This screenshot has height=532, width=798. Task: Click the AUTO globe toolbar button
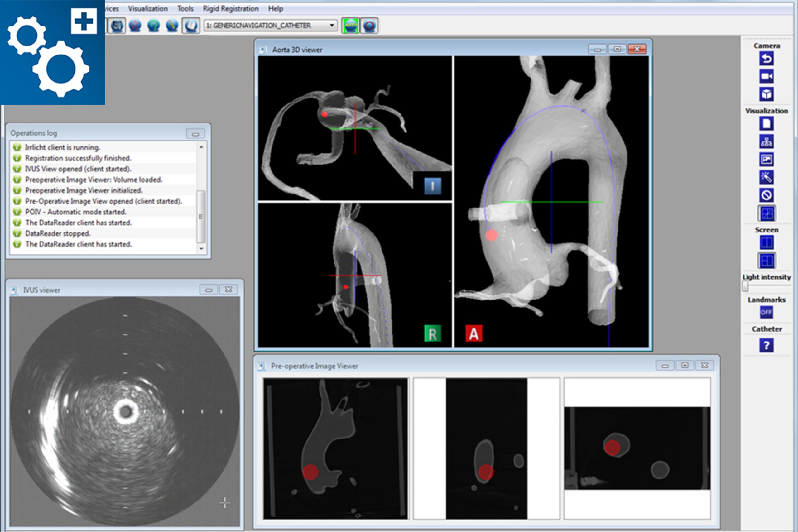click(x=351, y=25)
